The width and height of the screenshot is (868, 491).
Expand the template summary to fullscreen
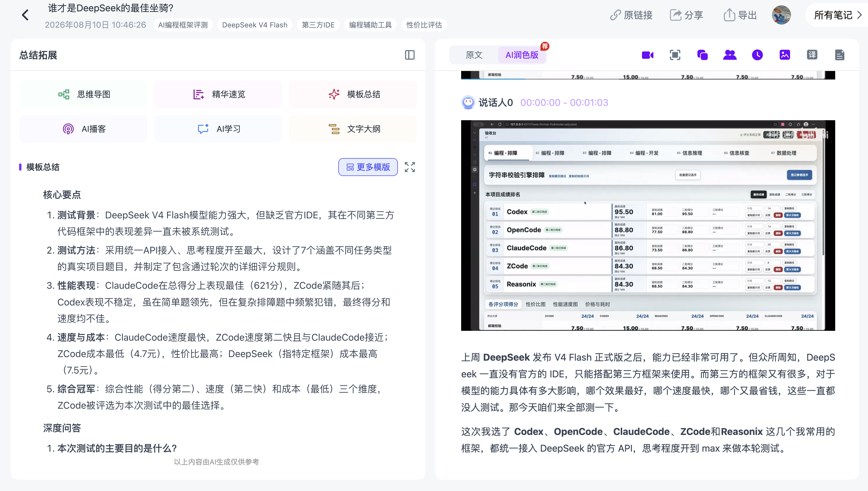409,167
